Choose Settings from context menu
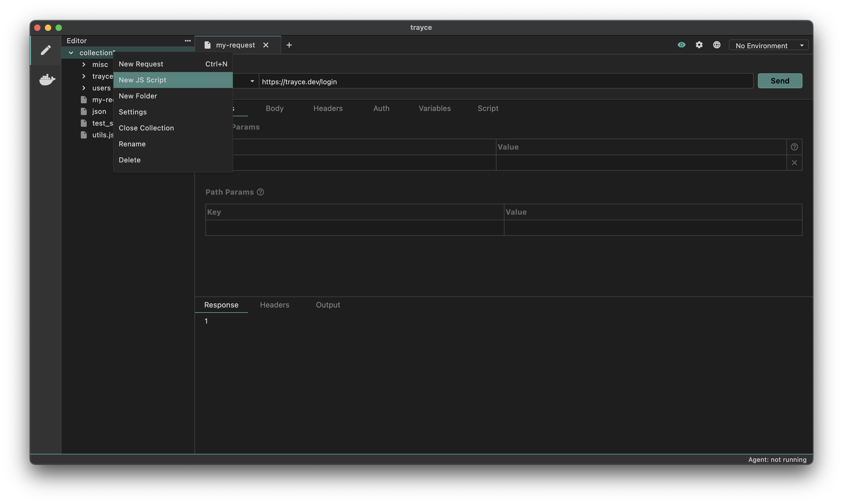 173,112
